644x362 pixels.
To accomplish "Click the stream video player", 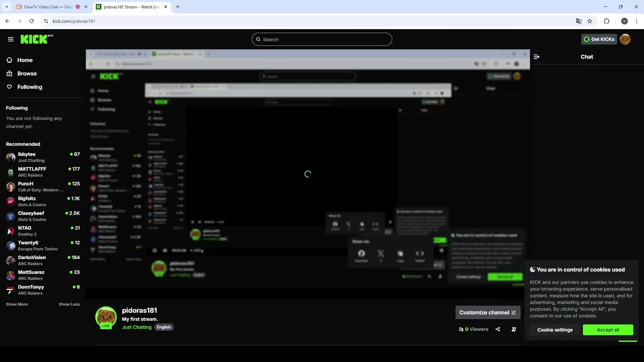I will 307,174.
